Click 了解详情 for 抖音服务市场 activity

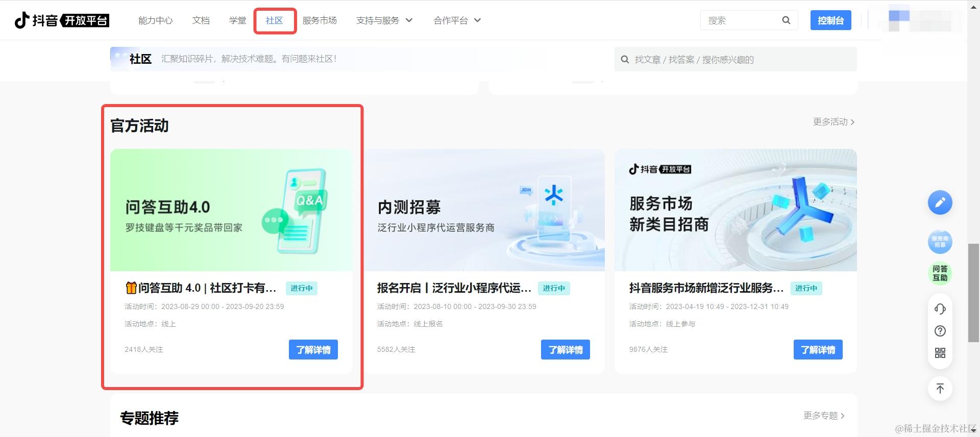818,350
